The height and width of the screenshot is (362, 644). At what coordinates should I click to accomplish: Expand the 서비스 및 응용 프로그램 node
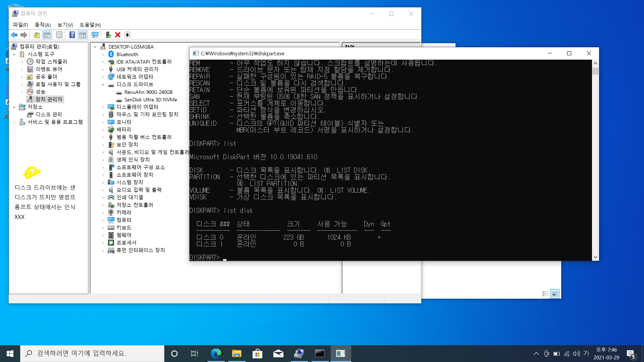pos(14,122)
